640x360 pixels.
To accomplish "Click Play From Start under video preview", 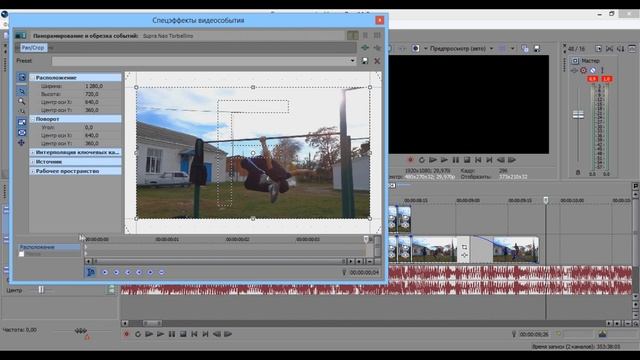I will tap(433, 160).
